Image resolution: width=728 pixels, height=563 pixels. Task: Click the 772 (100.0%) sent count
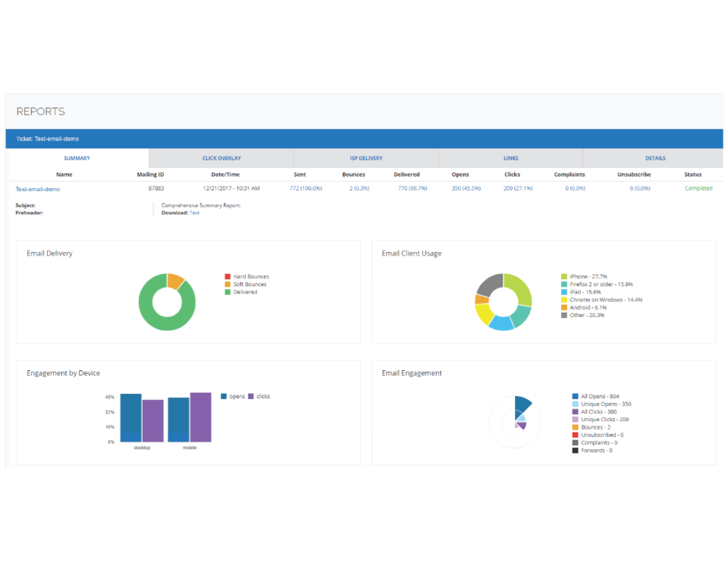(x=306, y=188)
